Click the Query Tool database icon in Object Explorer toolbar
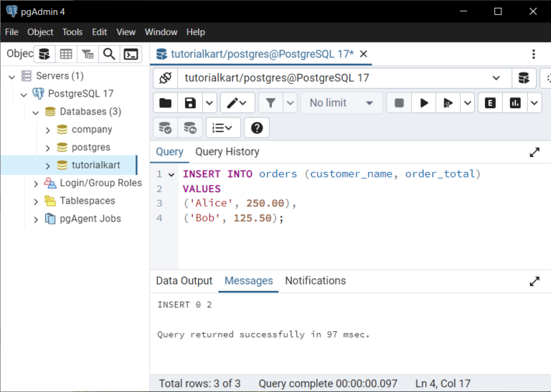551x392 pixels. 44,54
